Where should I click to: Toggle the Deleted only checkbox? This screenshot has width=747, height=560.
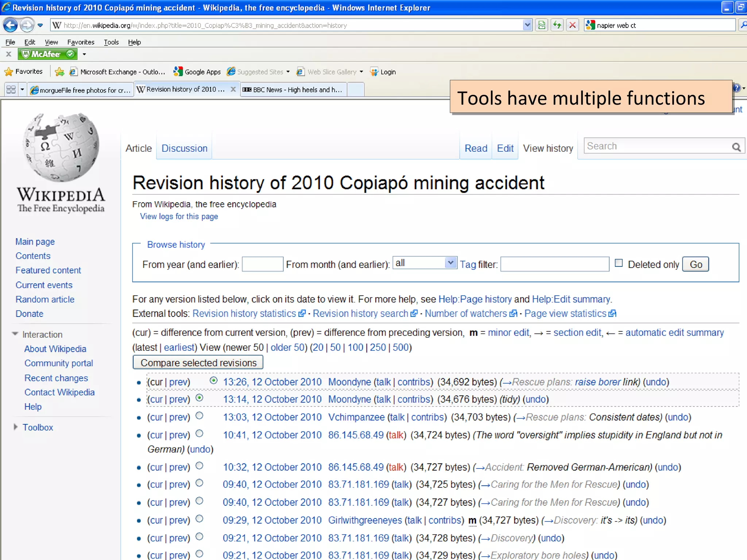tap(619, 263)
